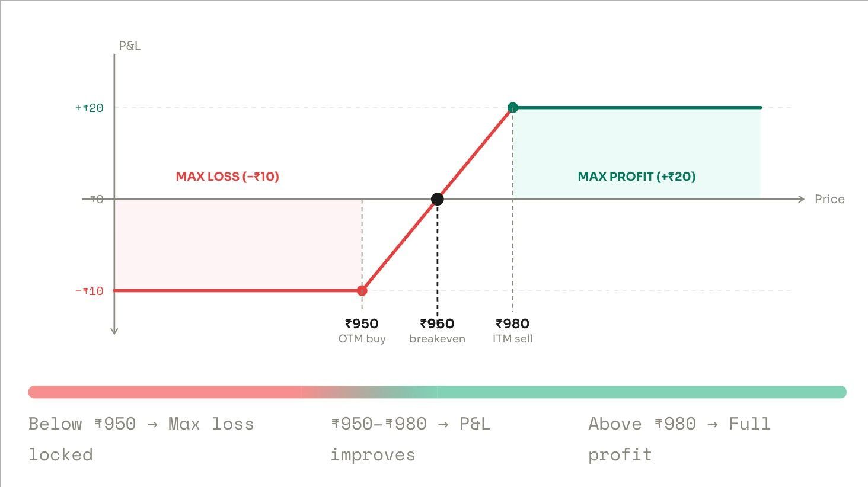Select the MAX PROFIT (+₹20) label
Viewport: 868px width, 487px height.
(x=636, y=177)
